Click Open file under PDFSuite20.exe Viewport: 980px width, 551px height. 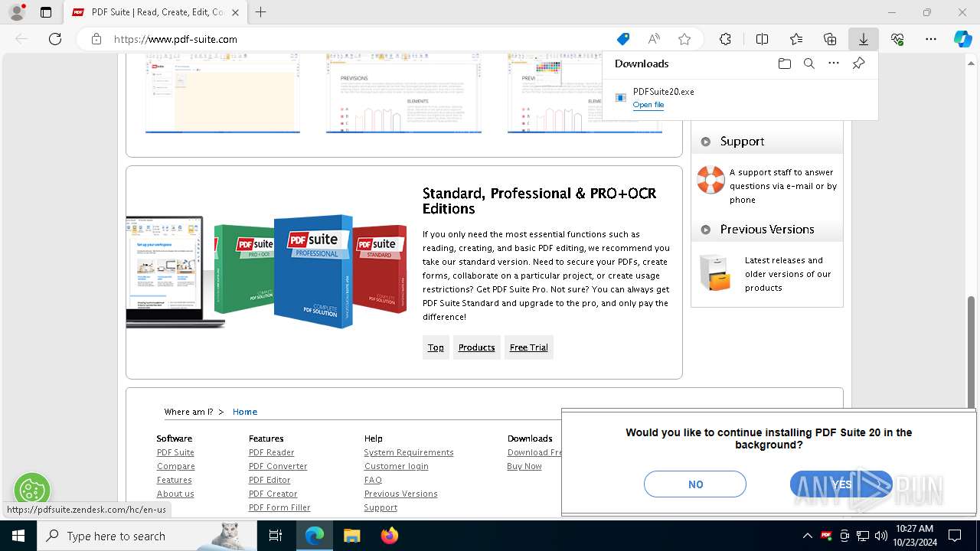point(648,105)
